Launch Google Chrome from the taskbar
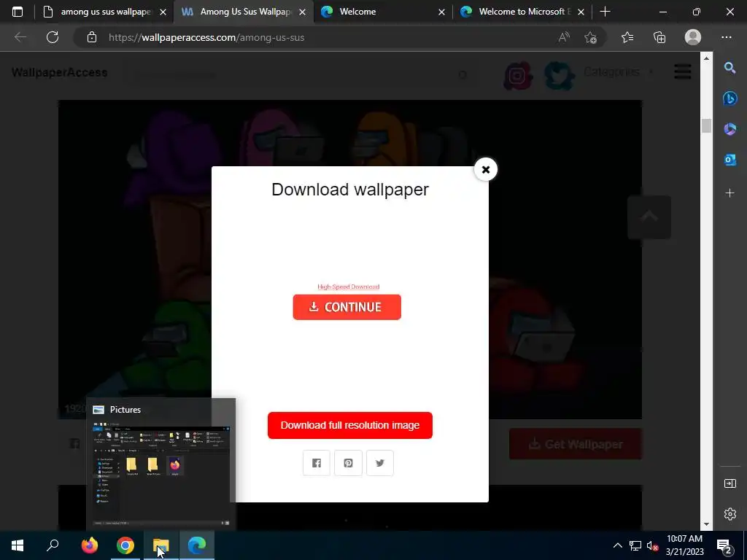This screenshot has height=560, width=747. point(125,545)
